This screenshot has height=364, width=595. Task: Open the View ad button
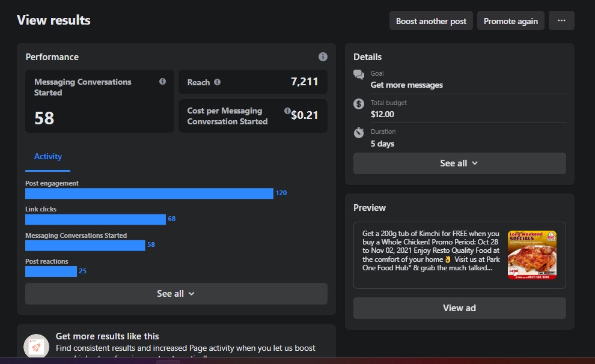460,308
